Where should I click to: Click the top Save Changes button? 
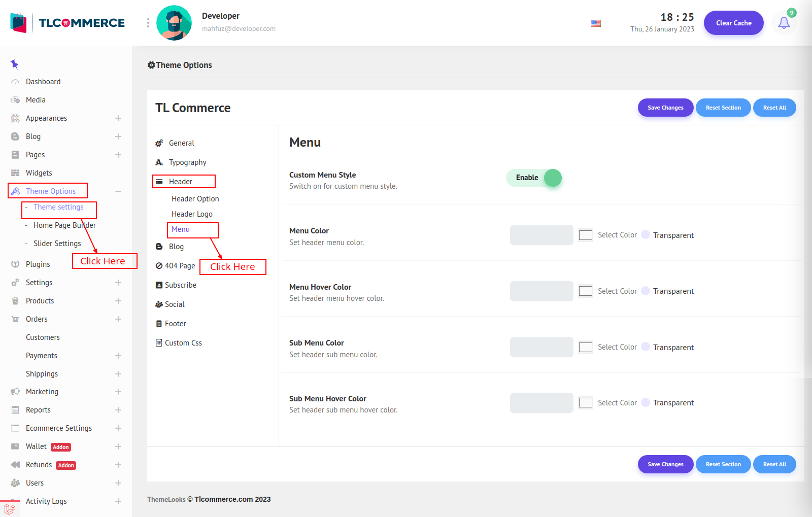[x=665, y=108]
